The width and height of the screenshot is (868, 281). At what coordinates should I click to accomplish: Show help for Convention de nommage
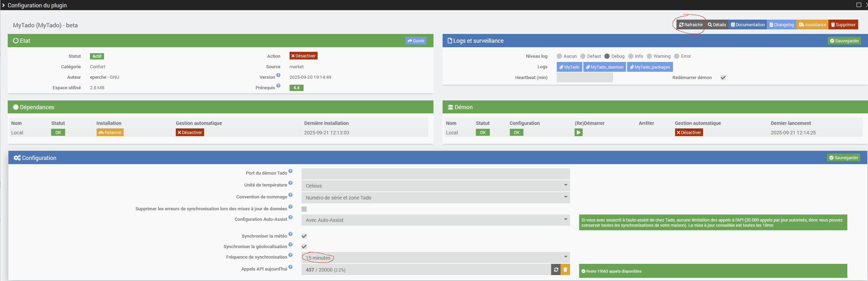tap(291, 195)
